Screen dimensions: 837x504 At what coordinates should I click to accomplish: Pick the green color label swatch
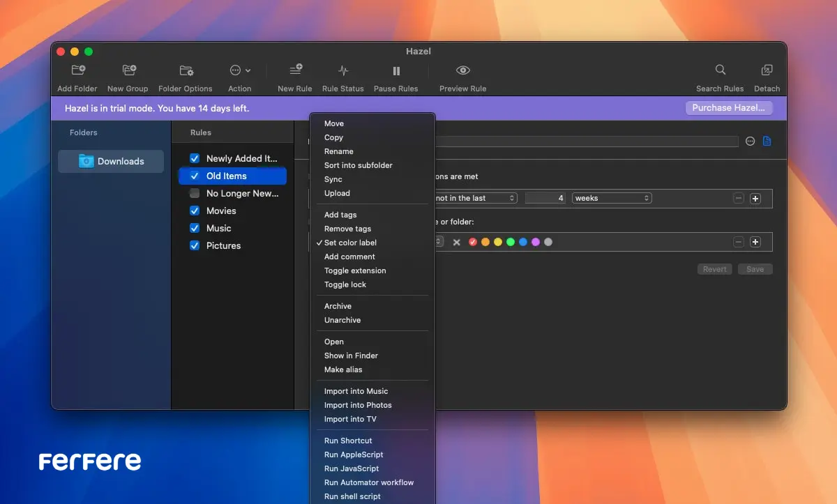(511, 242)
